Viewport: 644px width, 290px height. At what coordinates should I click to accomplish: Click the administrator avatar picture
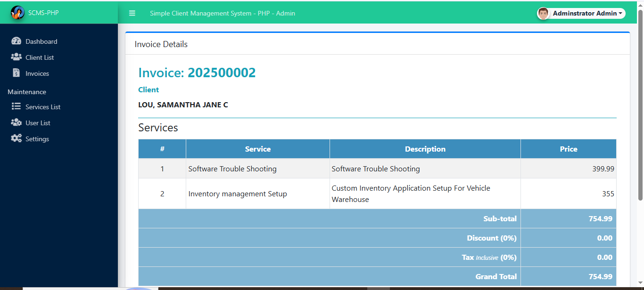[x=543, y=13]
